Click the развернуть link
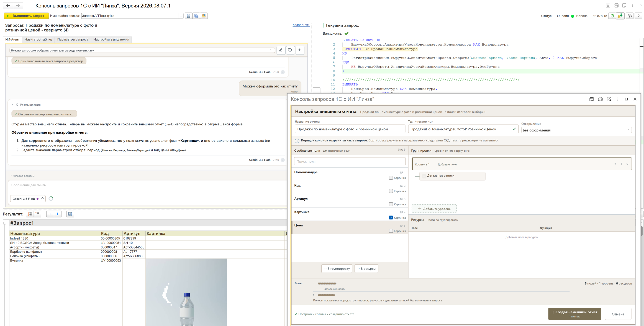The image size is (644, 326). pos(301,25)
